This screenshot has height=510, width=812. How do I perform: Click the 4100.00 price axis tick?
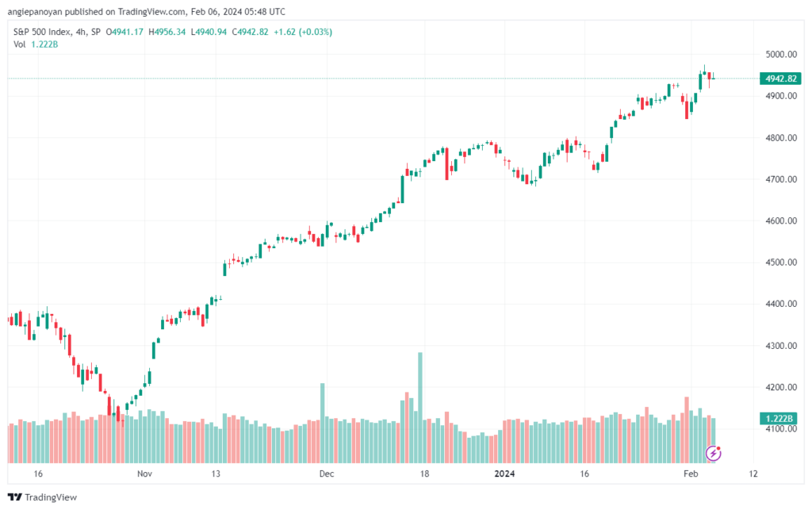click(x=781, y=429)
